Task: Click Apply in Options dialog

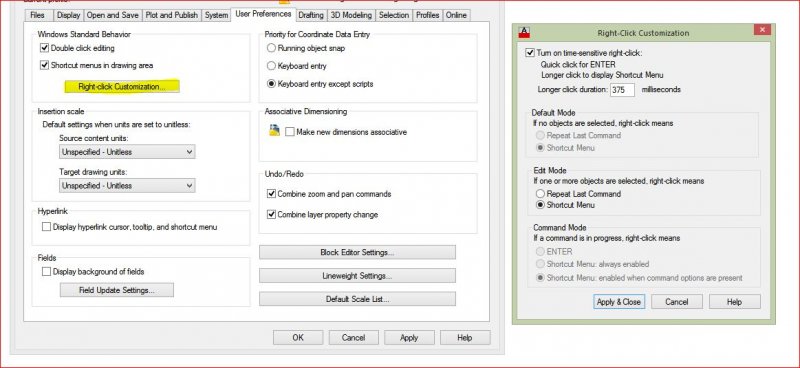Action: tap(409, 337)
